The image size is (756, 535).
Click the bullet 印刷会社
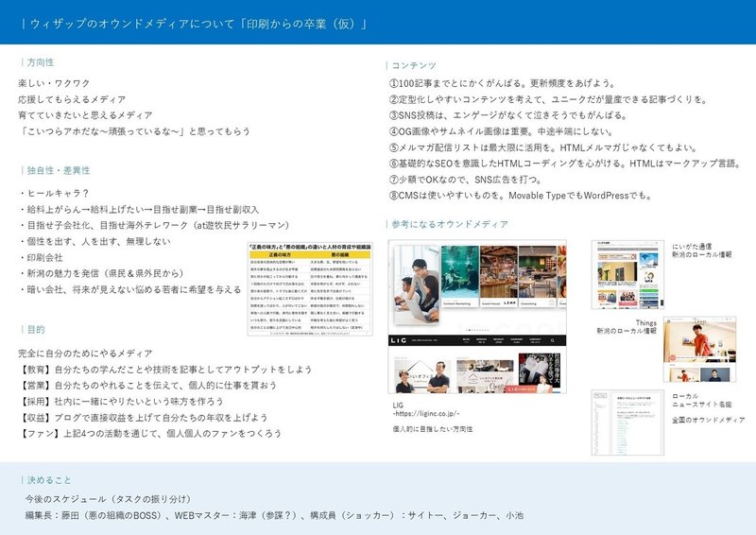(41, 258)
